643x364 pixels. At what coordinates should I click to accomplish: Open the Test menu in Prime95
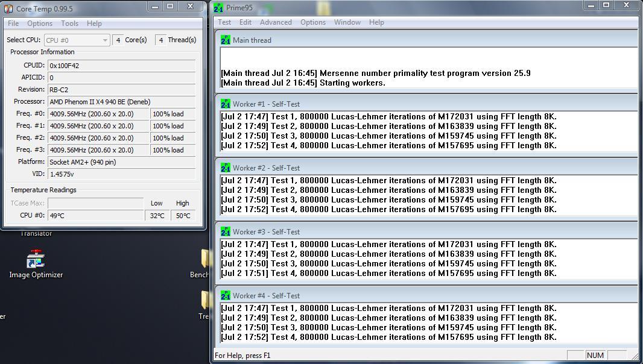[x=224, y=22]
